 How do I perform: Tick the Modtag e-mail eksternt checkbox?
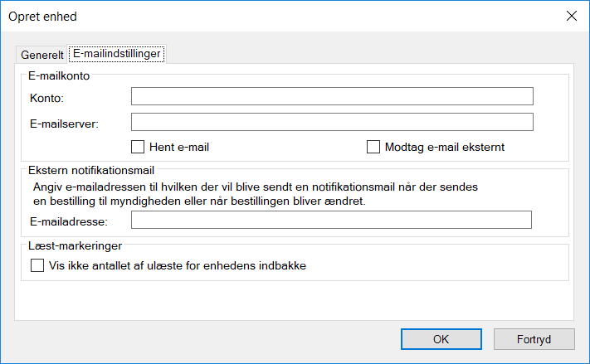(373, 148)
